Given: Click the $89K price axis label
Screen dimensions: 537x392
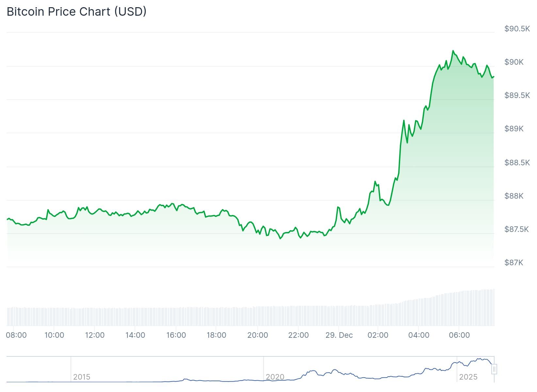Looking at the screenshot, I should pyautogui.click(x=514, y=129).
